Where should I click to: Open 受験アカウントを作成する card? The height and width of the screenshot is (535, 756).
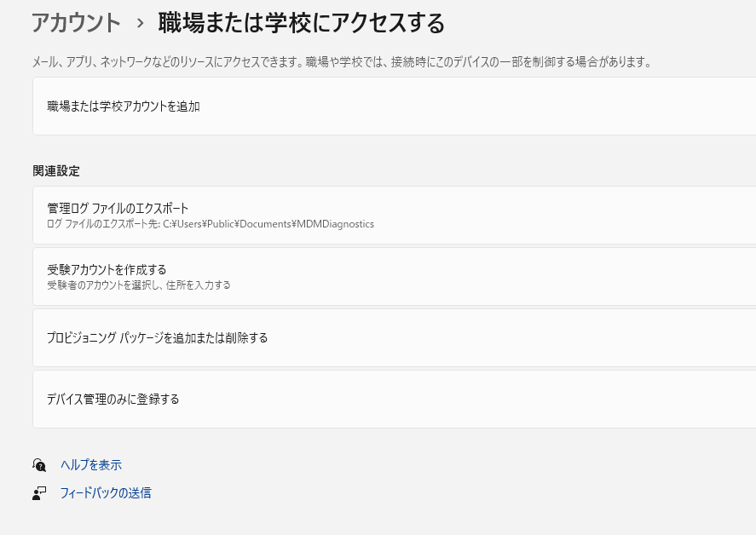point(395,277)
